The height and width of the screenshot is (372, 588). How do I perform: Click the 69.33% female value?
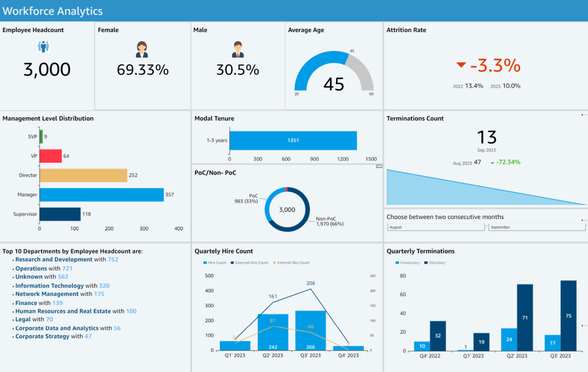(142, 70)
